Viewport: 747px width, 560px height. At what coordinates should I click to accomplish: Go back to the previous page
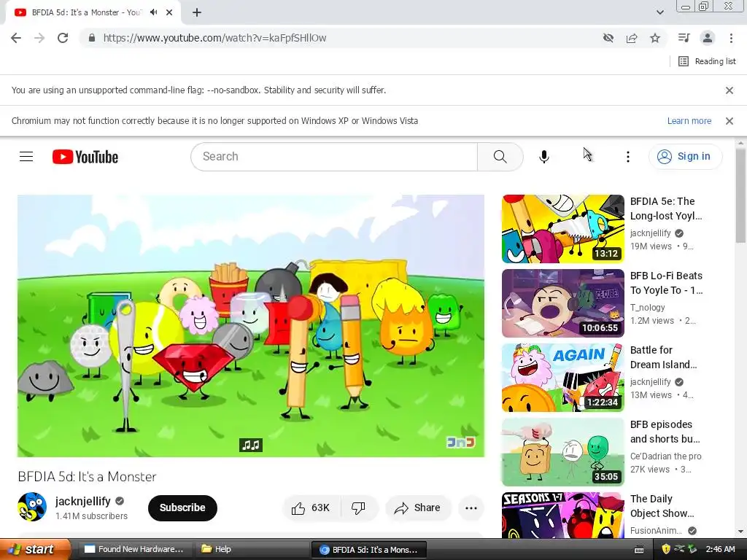pos(16,38)
